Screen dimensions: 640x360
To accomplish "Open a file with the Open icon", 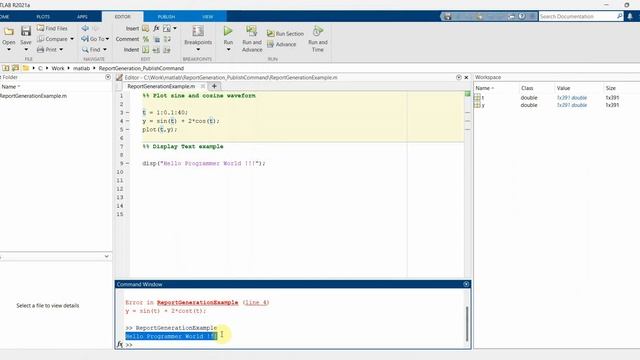I will pyautogui.click(x=9, y=31).
